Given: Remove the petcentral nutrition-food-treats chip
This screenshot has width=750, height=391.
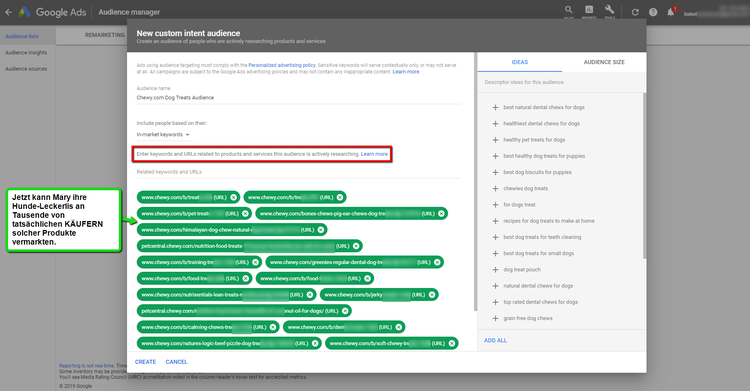Looking at the screenshot, I should point(356,246).
